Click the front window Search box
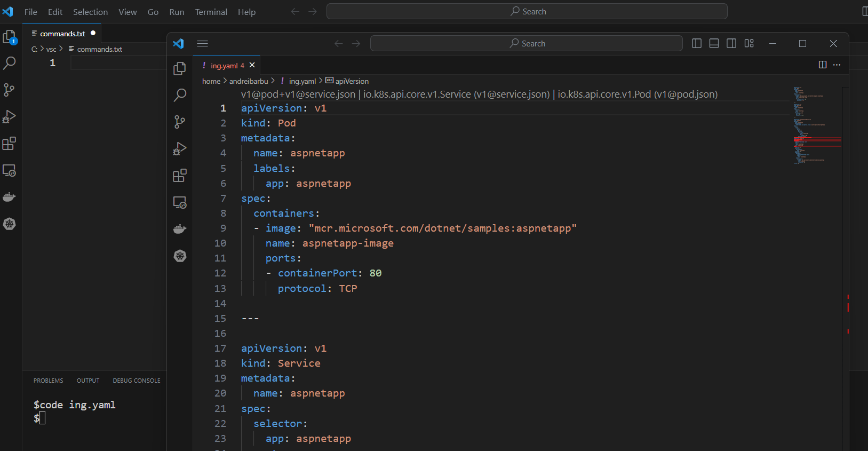This screenshot has height=451, width=868. pyautogui.click(x=526, y=44)
